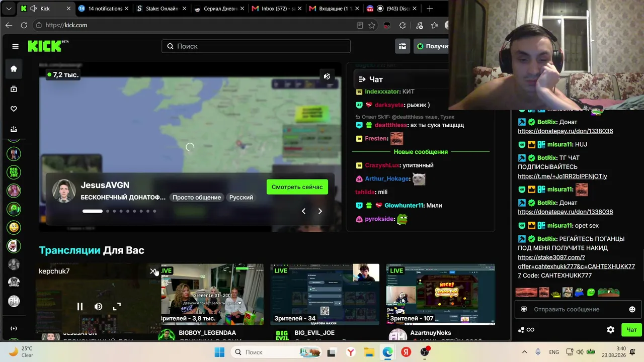Open Microsoft Edge from the taskbar
The image size is (644, 362).
[387, 352]
